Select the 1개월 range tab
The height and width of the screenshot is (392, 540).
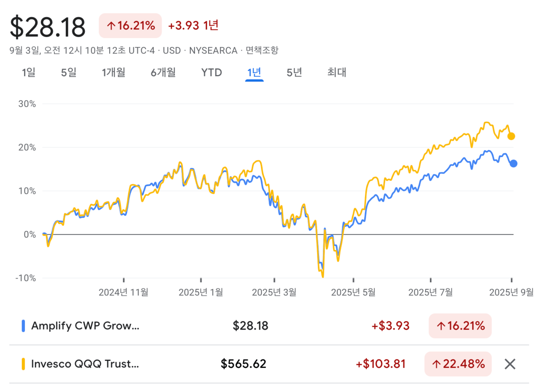pos(113,72)
